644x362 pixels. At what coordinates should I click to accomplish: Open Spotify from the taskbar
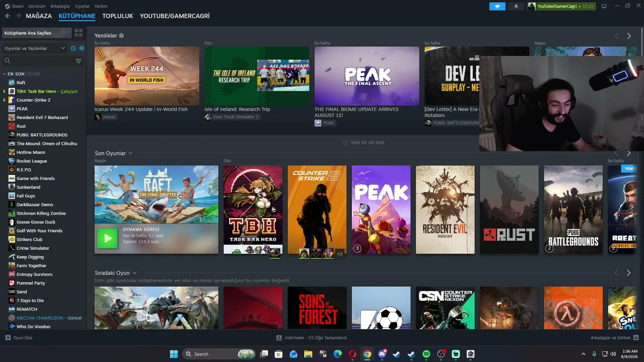click(426, 354)
